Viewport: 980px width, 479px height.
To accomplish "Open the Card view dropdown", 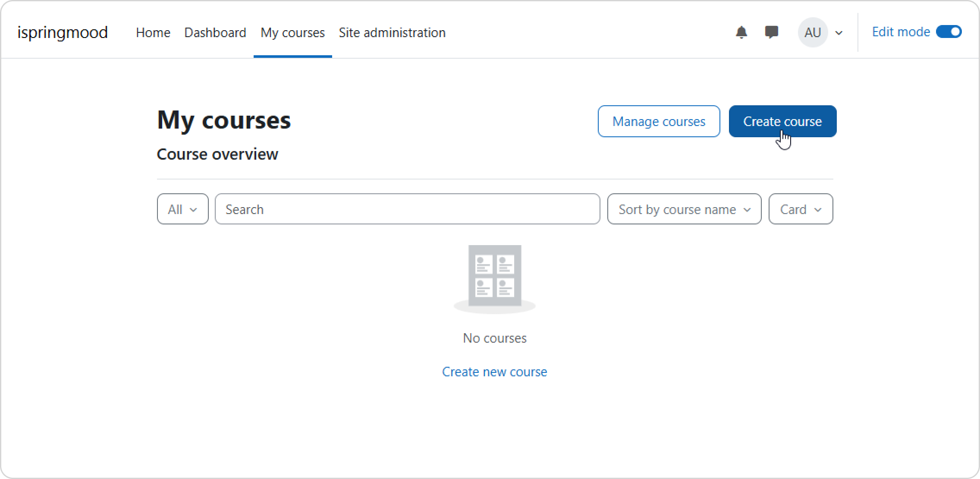I will tap(800, 209).
